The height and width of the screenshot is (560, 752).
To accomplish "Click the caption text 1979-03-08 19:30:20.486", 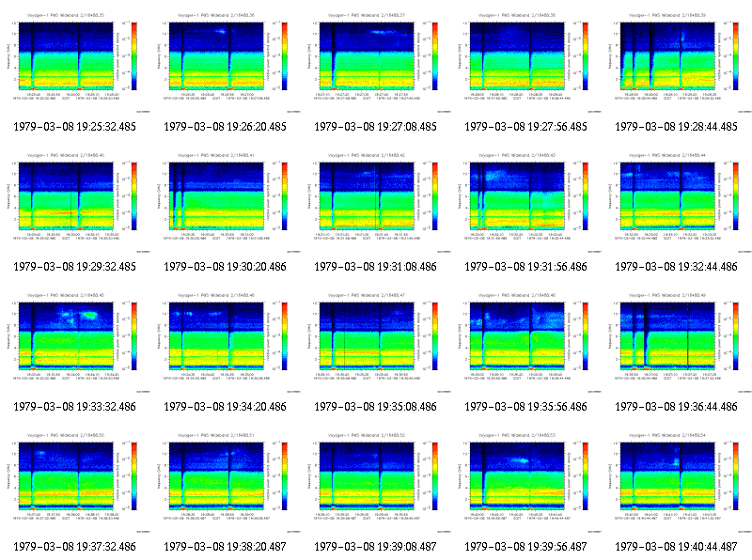I will click(226, 267).
